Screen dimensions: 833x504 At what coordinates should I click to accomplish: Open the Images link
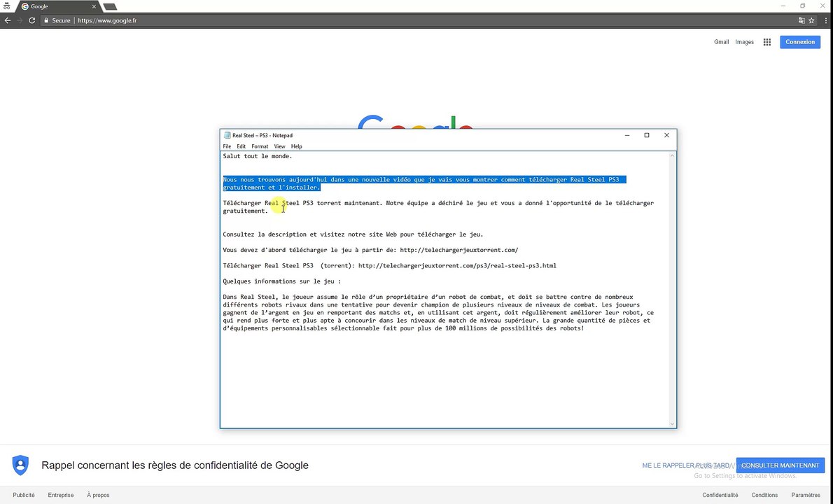click(744, 42)
